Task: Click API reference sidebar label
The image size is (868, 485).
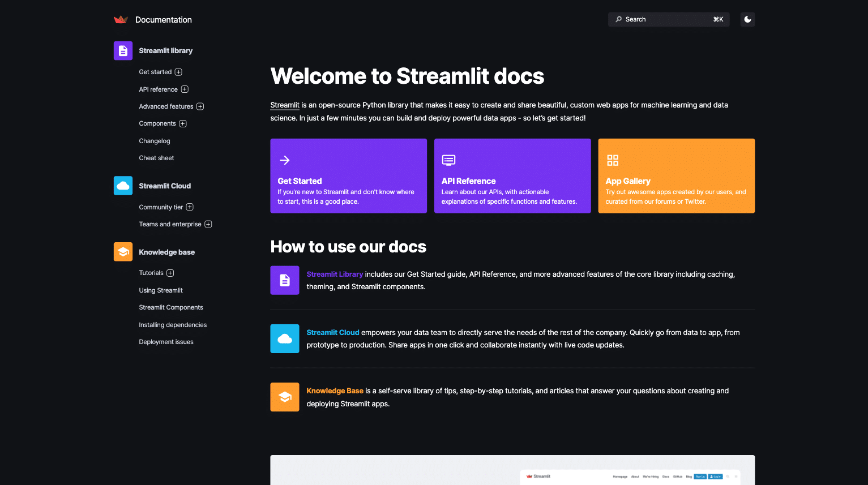Action: 159,89
